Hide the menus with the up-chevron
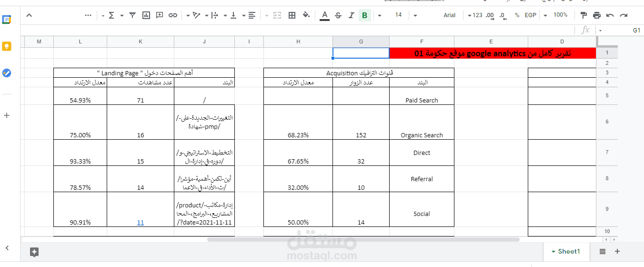 (x=29, y=15)
